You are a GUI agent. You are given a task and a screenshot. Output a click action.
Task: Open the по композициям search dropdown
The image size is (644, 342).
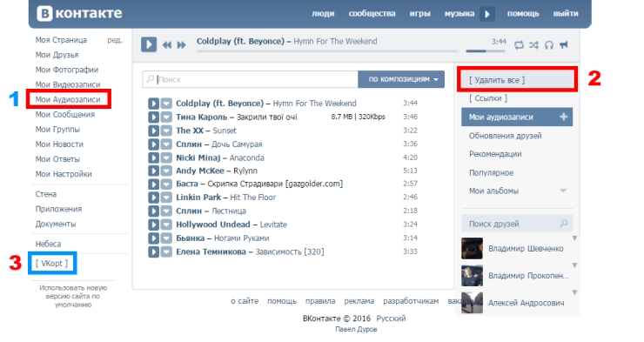click(x=401, y=79)
